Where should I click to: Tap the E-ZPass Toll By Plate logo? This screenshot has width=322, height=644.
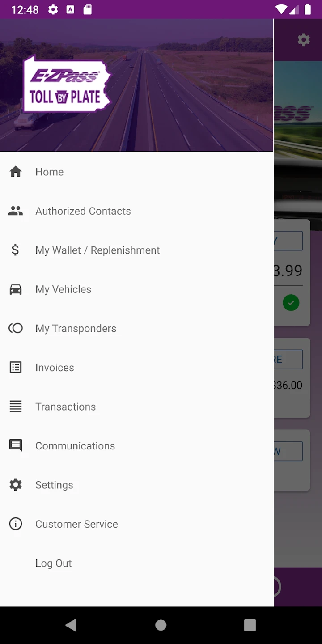pos(66,85)
